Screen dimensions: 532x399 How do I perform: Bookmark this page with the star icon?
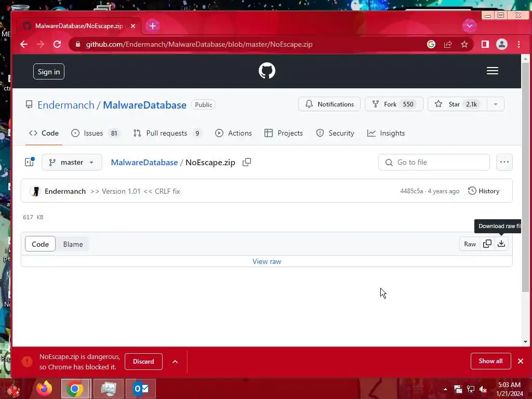pos(464,45)
